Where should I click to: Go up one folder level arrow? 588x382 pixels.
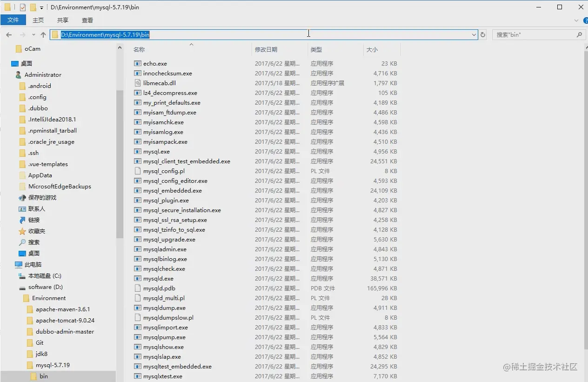(x=43, y=35)
